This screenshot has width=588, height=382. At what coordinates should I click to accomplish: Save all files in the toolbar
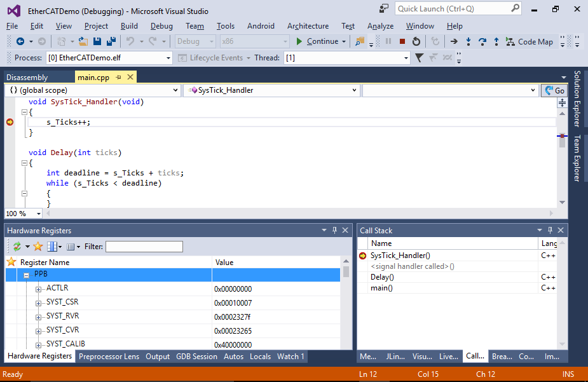[x=111, y=41]
